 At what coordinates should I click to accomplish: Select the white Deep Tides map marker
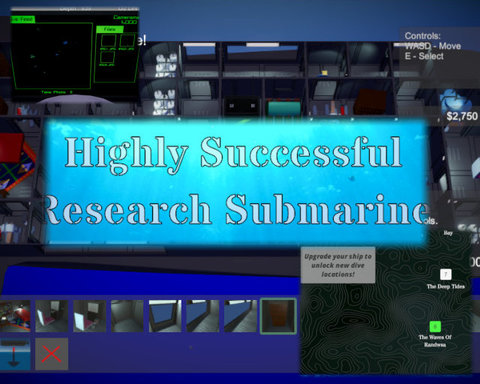coord(446,275)
